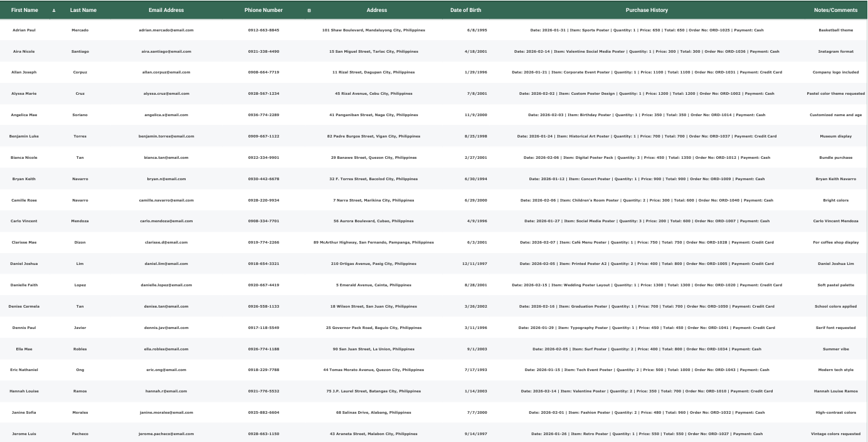The width and height of the screenshot is (868, 442).
Task: Select email denise.tan@email.com
Action: pos(166,306)
